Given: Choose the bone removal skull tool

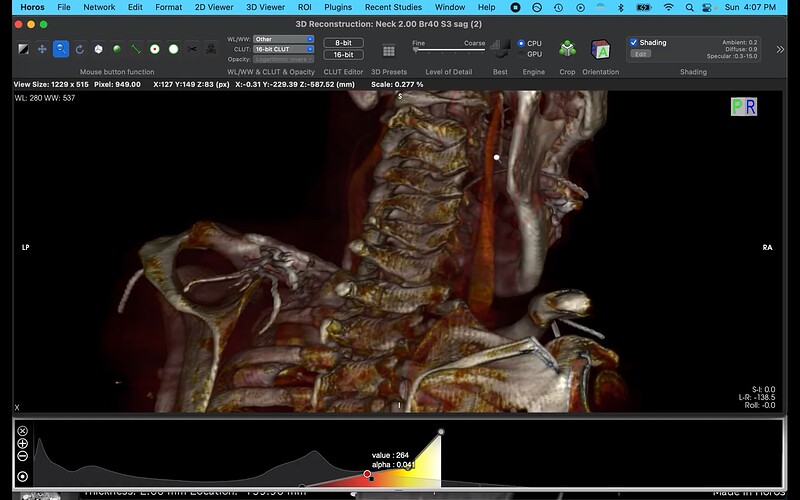Looking at the screenshot, I should (x=211, y=48).
